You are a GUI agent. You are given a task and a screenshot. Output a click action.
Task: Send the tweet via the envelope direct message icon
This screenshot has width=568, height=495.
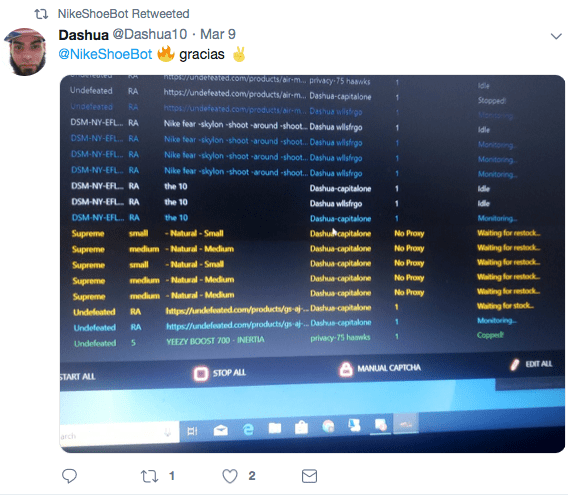pyautogui.click(x=309, y=476)
